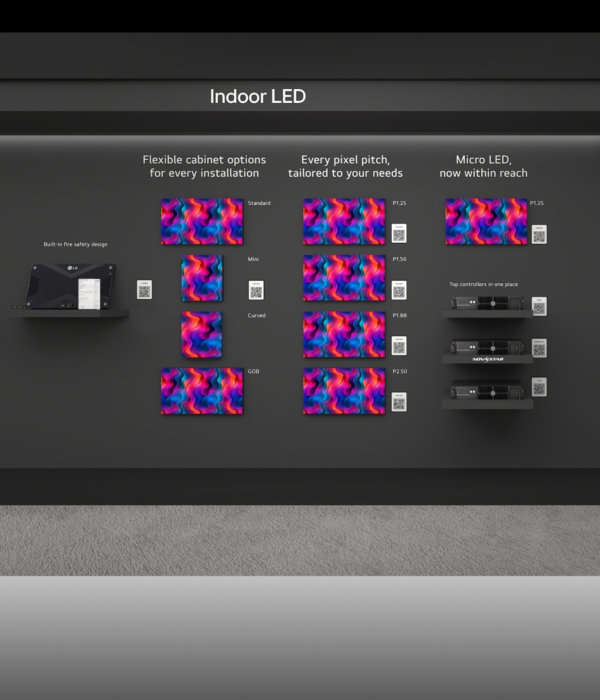Open the Mini cabinet display
Viewport: 600px width, 700px height.
202,278
